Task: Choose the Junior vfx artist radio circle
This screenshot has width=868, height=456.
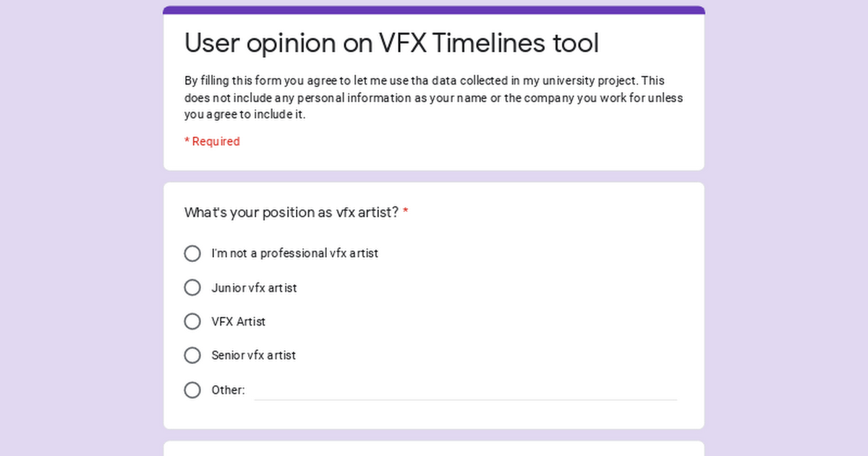Action: click(x=192, y=287)
